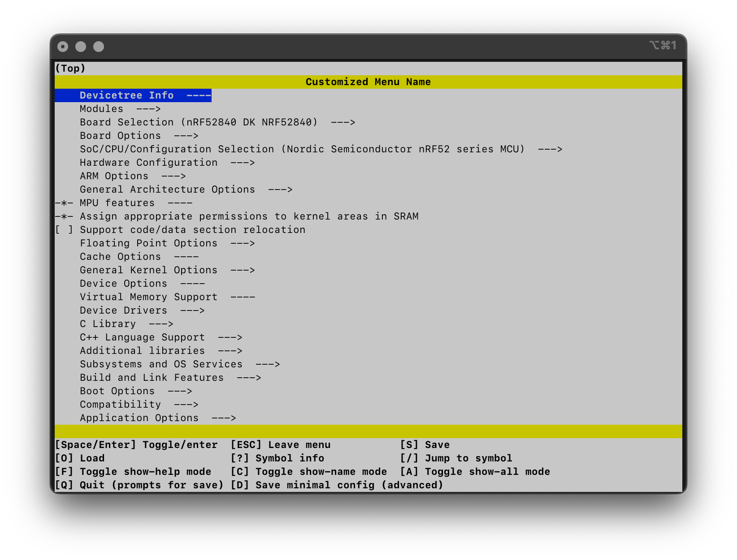Open the Board Options submenu arrow
The height and width of the screenshot is (560, 737).
tap(186, 136)
